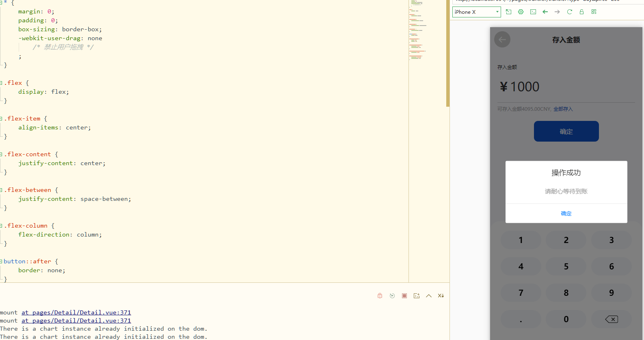Stop the running process with red square

(404, 296)
